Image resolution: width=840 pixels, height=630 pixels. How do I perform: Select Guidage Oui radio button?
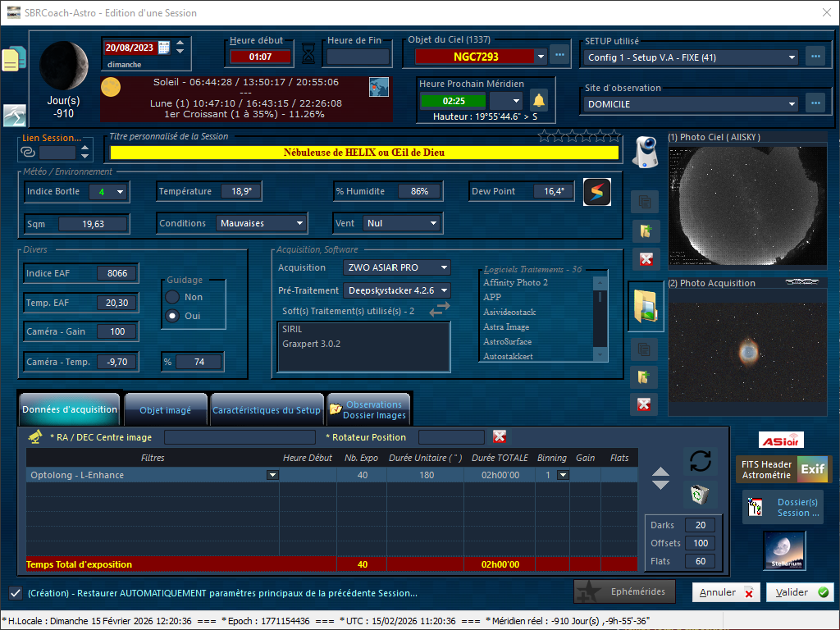click(x=172, y=316)
